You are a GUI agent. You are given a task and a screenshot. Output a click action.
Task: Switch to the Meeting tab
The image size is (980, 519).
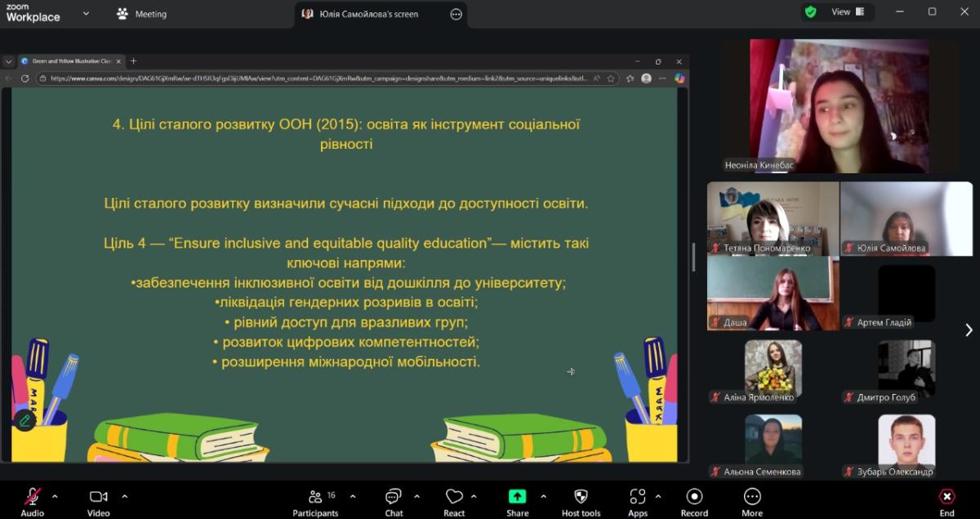142,14
